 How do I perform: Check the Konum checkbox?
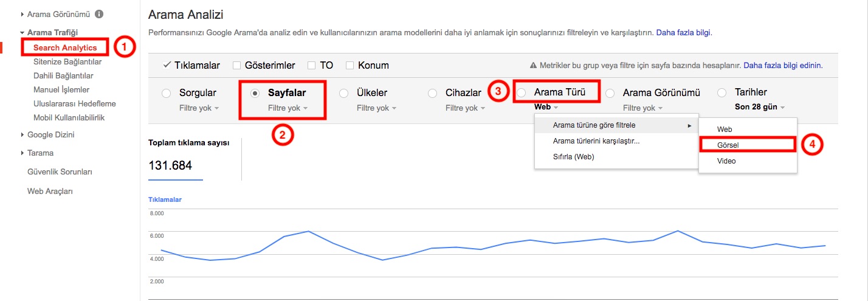pos(350,65)
